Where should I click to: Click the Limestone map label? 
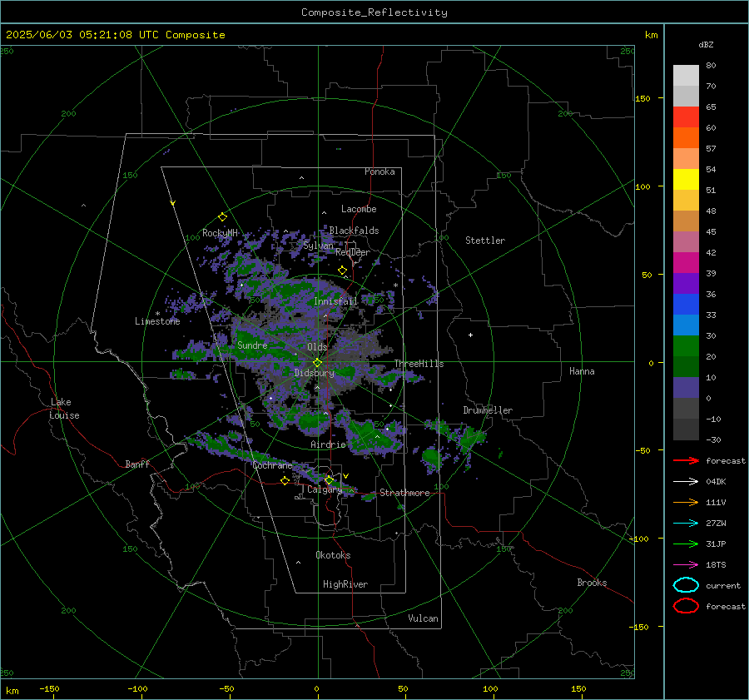157,321
